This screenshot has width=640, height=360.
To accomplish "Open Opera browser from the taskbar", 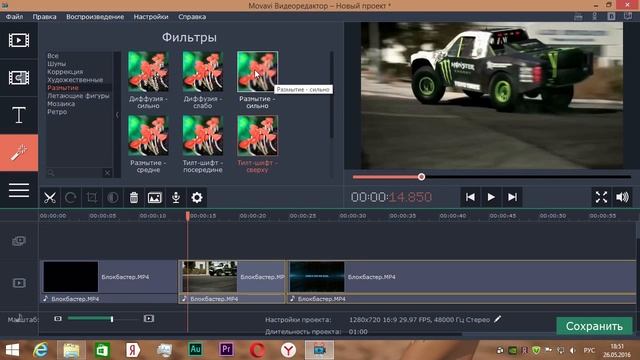I will 258,350.
